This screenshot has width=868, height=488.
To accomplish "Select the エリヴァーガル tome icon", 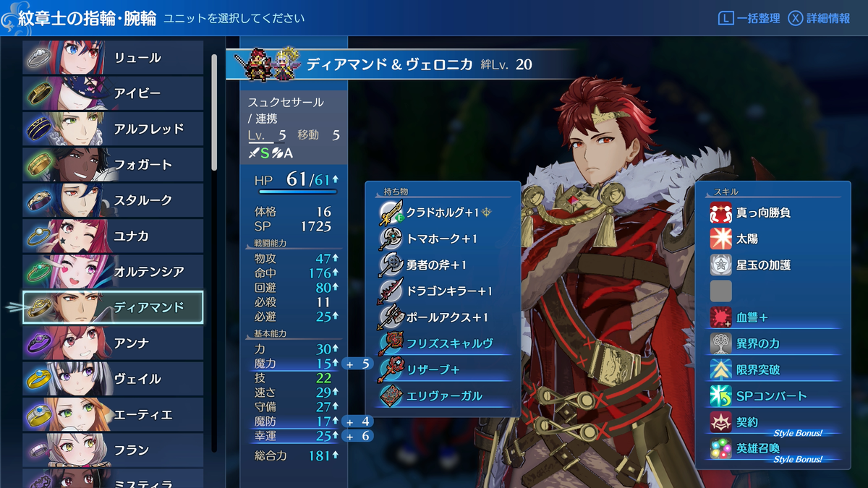I will pyautogui.click(x=391, y=396).
